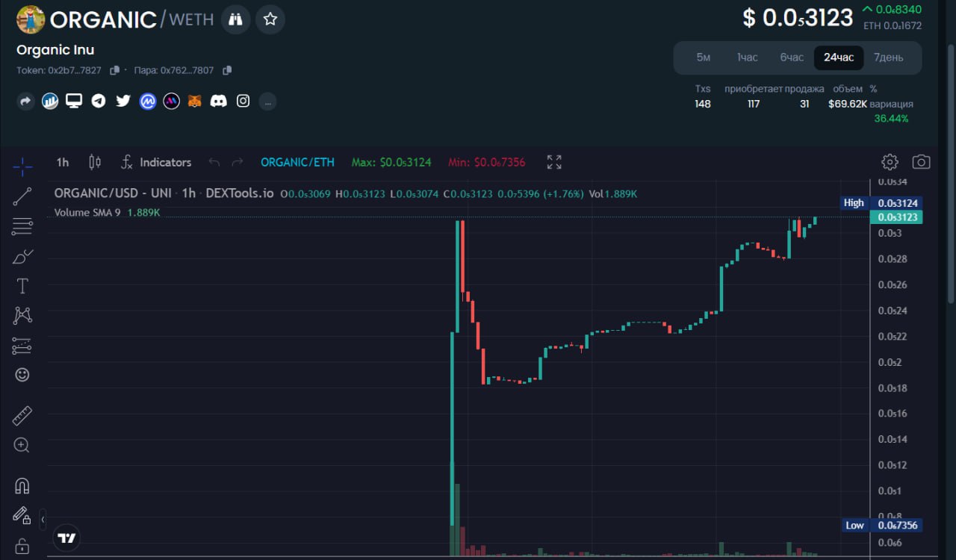This screenshot has height=560, width=956.
Task: Open chart settings gear
Action: coord(890,162)
